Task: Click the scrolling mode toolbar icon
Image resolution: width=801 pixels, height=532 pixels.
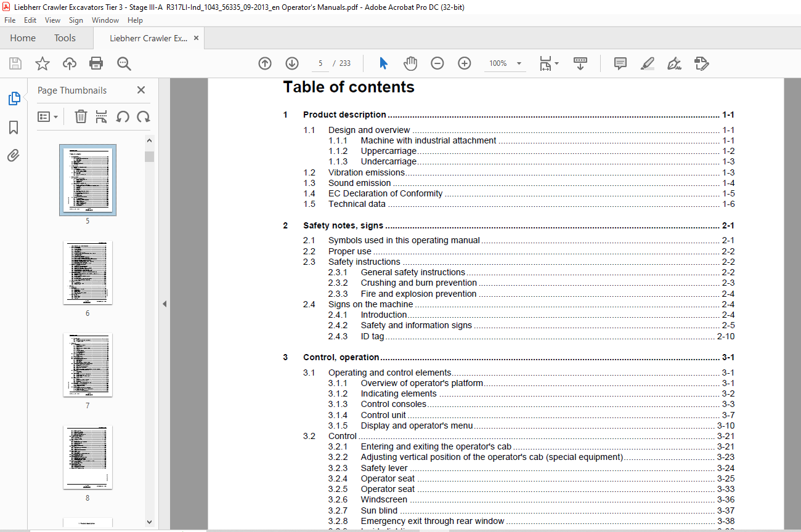Action: coord(580,63)
